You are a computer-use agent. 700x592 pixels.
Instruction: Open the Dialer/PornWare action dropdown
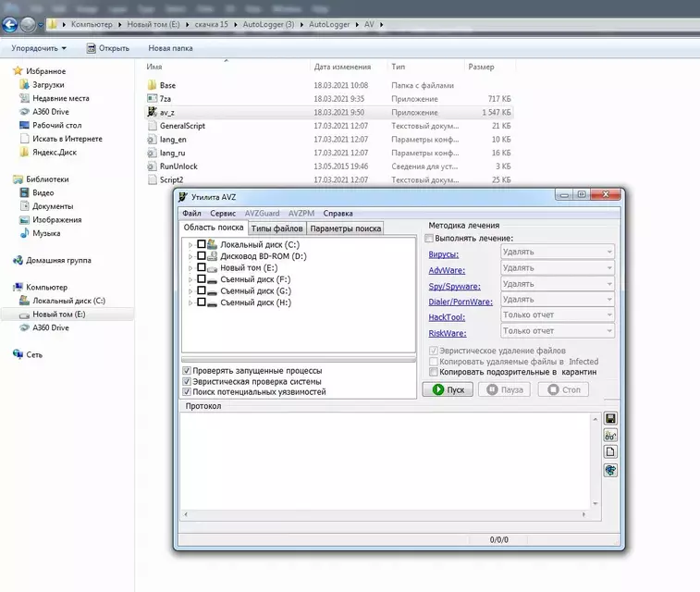[558, 299]
